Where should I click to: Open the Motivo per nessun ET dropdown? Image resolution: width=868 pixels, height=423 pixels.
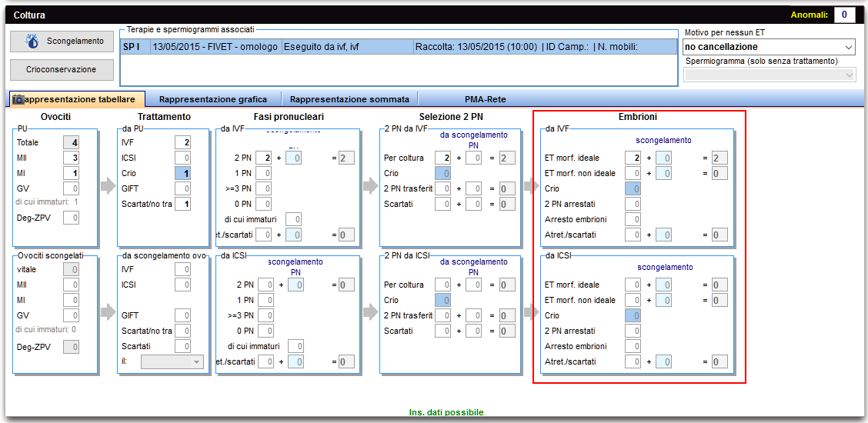[x=850, y=47]
